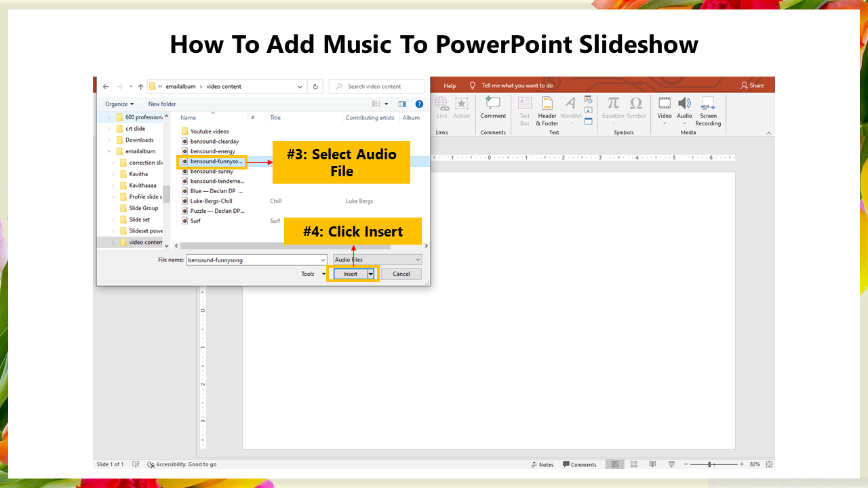
Task: Click the zoom in plus button
Action: 742,464
